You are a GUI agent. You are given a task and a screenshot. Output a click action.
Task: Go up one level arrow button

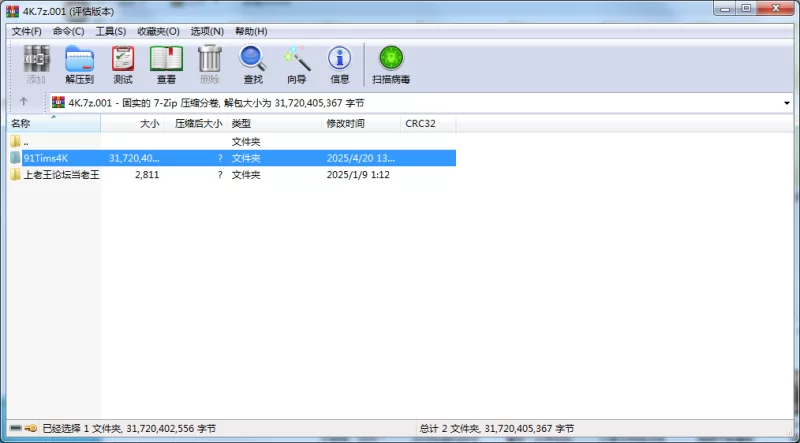(23, 102)
